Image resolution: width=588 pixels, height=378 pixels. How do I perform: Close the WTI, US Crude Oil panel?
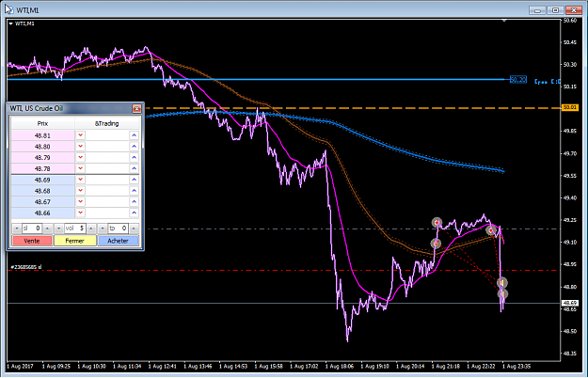tap(136, 109)
